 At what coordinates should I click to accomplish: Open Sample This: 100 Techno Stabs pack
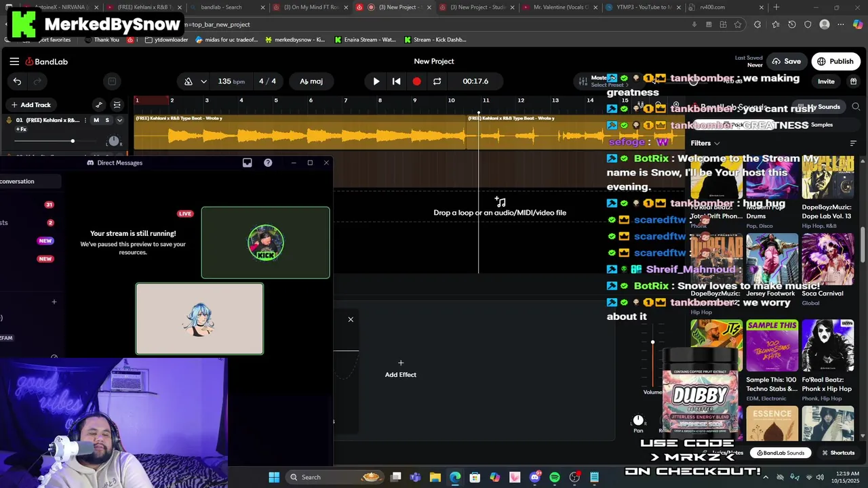pyautogui.click(x=772, y=361)
